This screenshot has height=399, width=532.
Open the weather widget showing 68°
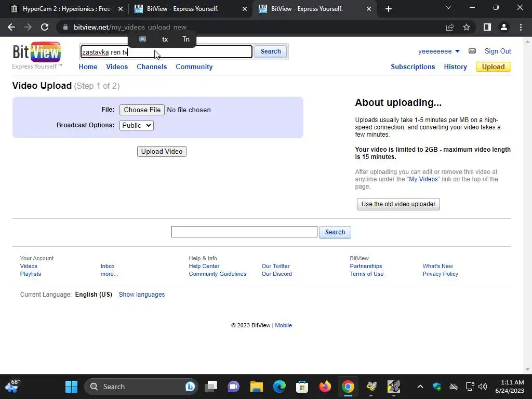pyautogui.click(x=12, y=386)
